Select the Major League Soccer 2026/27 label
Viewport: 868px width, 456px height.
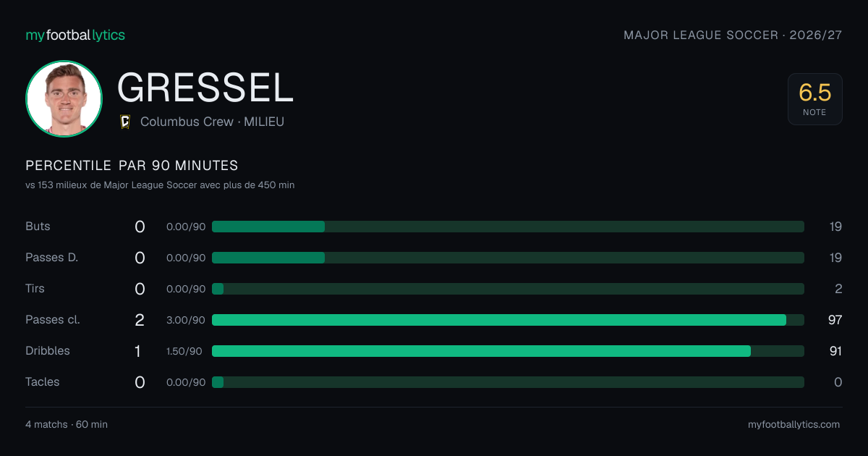733,35
